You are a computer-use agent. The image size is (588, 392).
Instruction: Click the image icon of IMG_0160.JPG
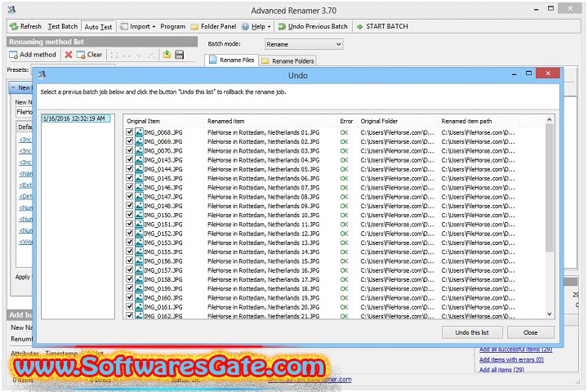pos(139,297)
